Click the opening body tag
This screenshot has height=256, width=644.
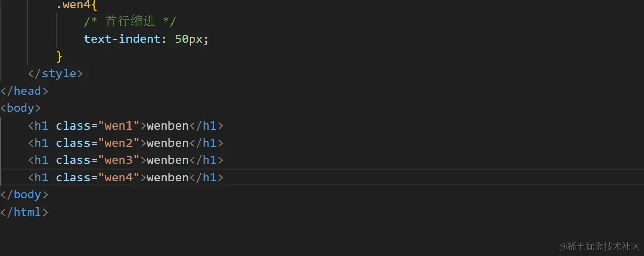[x=21, y=108]
